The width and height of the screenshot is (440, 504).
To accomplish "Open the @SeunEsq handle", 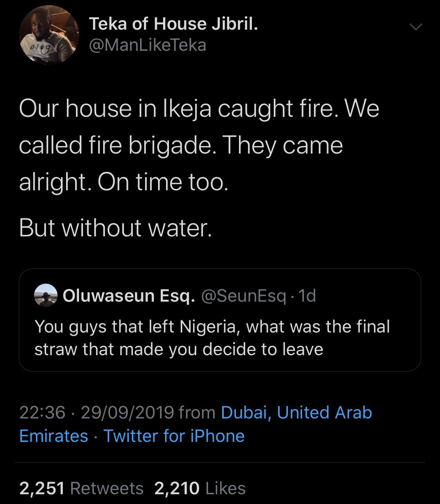I will pos(243,296).
